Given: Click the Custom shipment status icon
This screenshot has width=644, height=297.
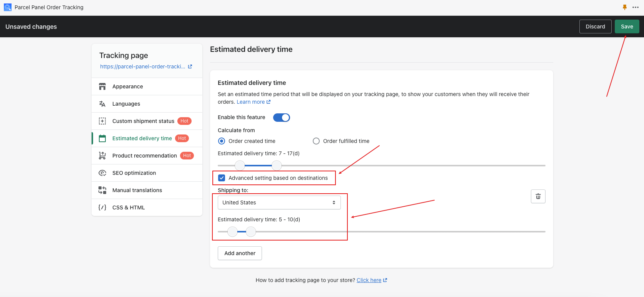Looking at the screenshot, I should click(102, 121).
